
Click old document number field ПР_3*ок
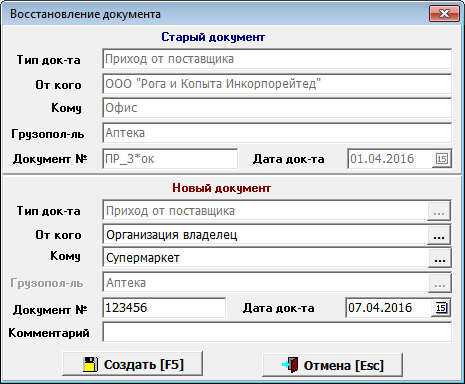coord(170,159)
